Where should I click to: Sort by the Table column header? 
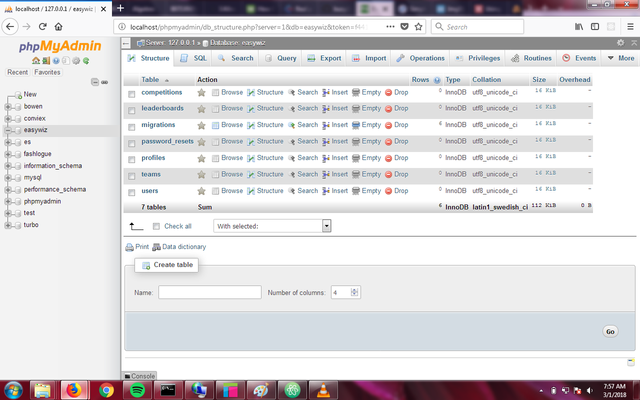point(150,80)
